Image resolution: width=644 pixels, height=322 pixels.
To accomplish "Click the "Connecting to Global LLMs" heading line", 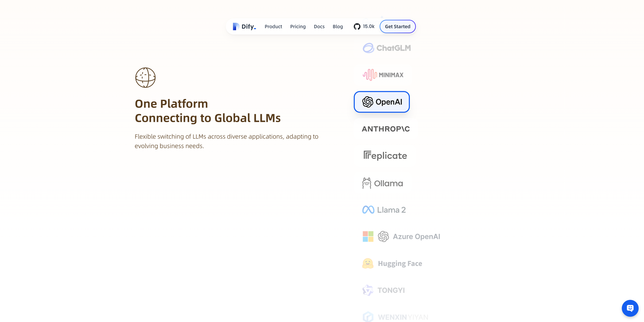I will tap(208, 118).
